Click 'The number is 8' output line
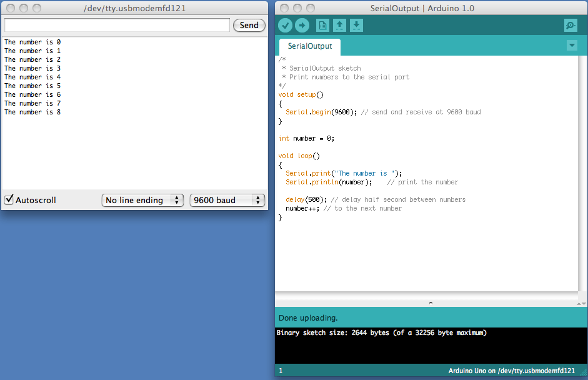The height and width of the screenshot is (380, 588). point(32,112)
